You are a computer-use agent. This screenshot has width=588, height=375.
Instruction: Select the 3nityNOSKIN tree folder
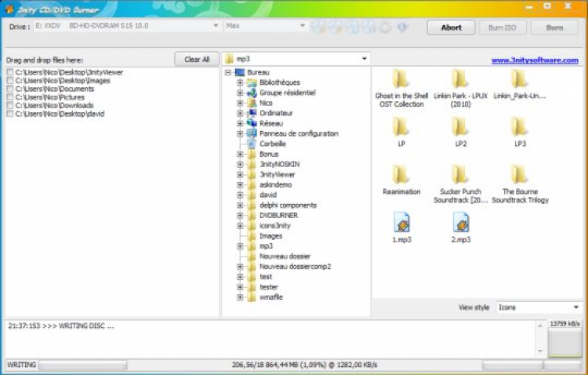(279, 165)
